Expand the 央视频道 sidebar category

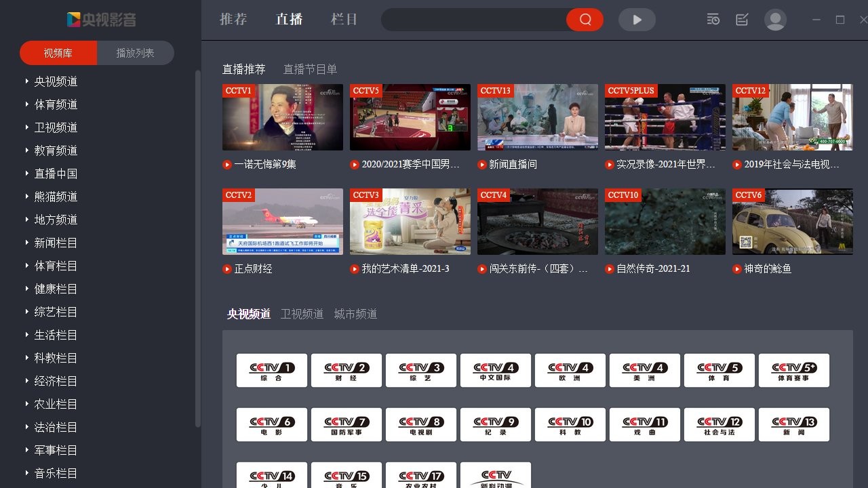56,81
